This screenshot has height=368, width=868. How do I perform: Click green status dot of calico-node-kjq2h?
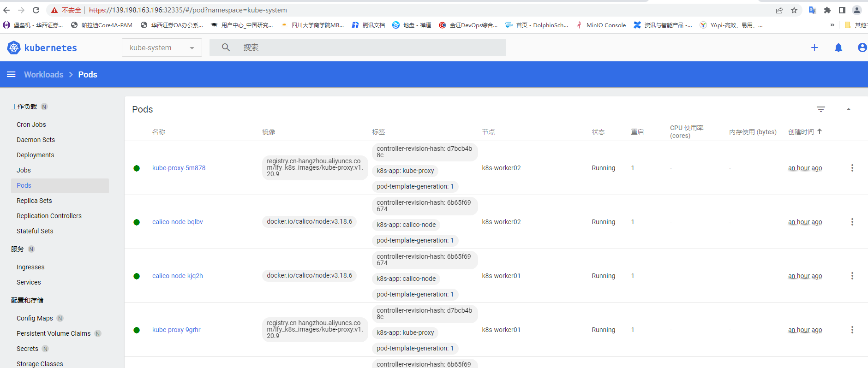137,276
